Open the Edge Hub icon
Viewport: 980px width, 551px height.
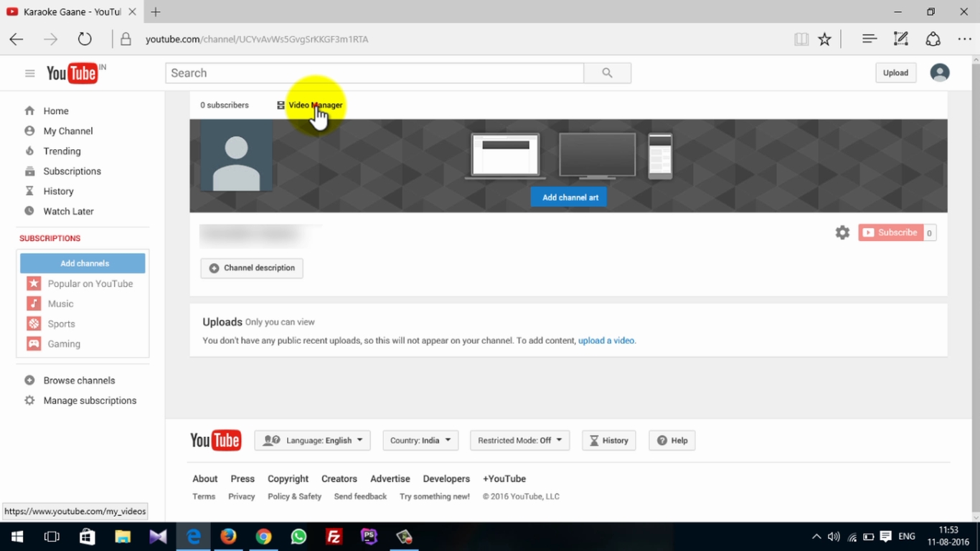pos(870,39)
